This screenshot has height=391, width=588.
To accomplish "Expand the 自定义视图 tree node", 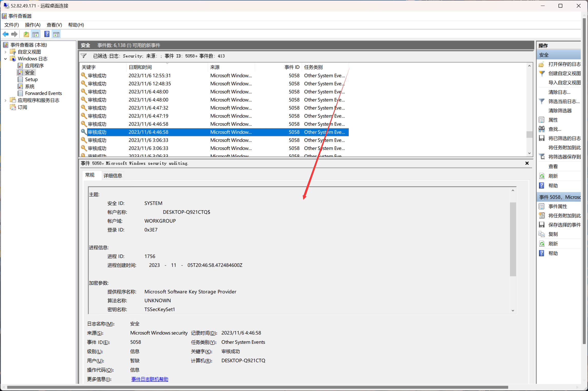I will pos(5,52).
